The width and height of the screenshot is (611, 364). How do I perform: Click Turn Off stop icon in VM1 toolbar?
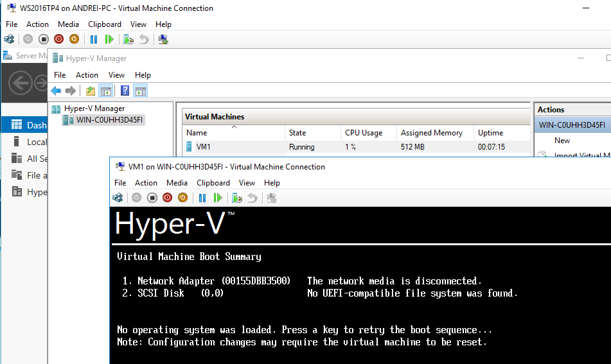tap(152, 198)
